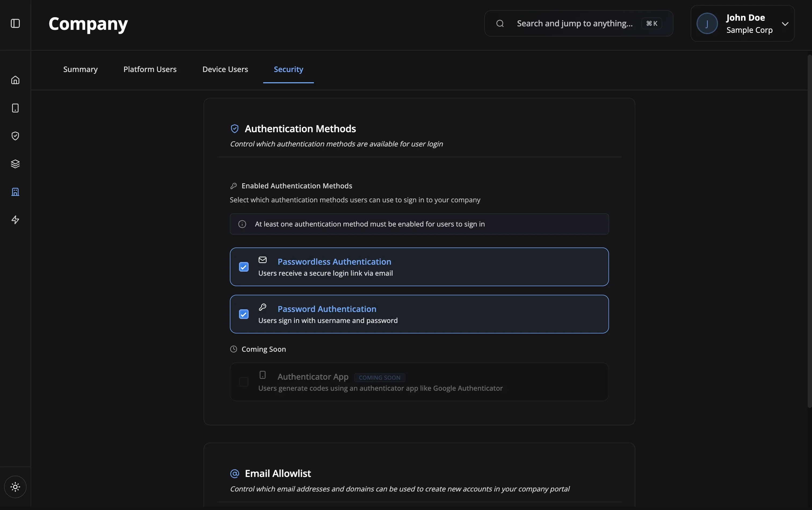Focus the Search and jump to anything field
Image resolution: width=812 pixels, height=510 pixels.
tap(579, 23)
